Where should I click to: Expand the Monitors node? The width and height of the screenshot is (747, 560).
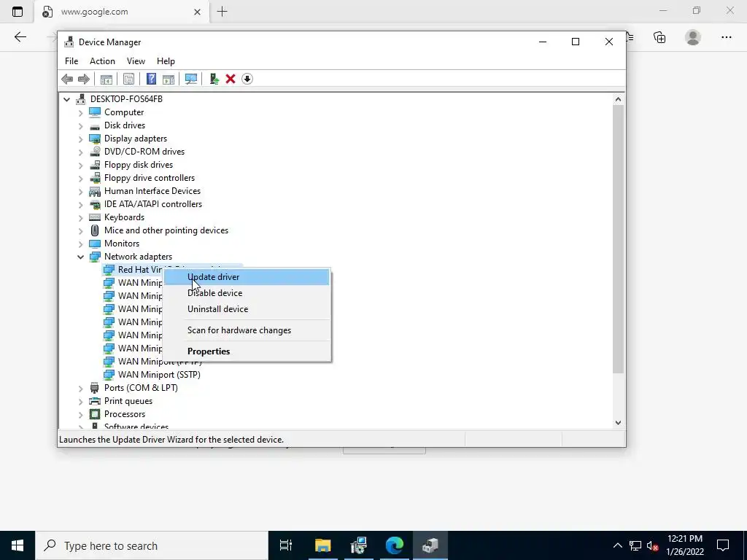80,244
